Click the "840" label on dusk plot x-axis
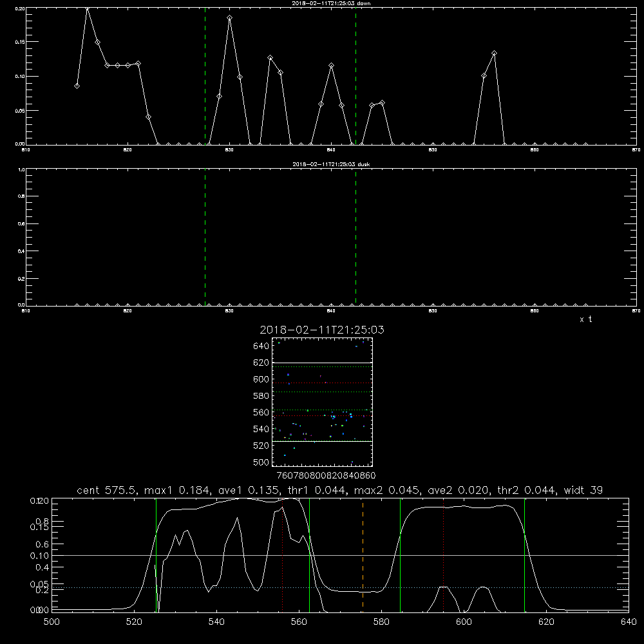This screenshot has width=644, height=644. click(331, 311)
